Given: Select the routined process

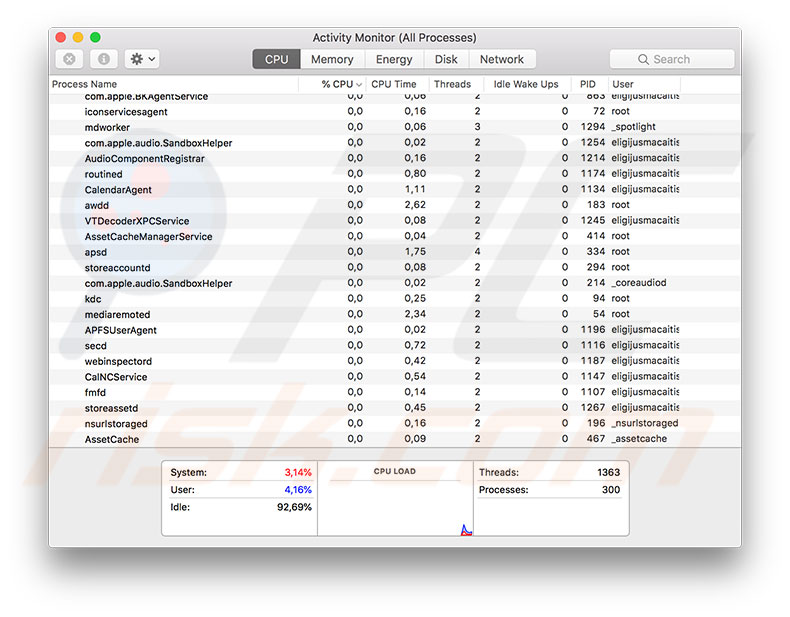Looking at the screenshot, I should pos(395,174).
